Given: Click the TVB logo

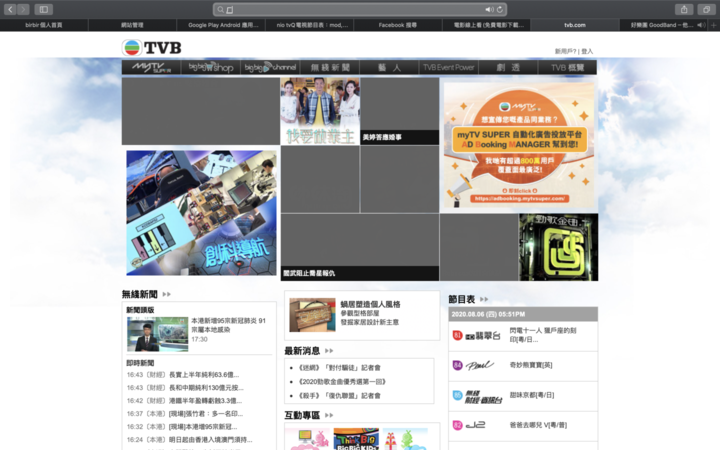Looking at the screenshot, I should (152, 47).
